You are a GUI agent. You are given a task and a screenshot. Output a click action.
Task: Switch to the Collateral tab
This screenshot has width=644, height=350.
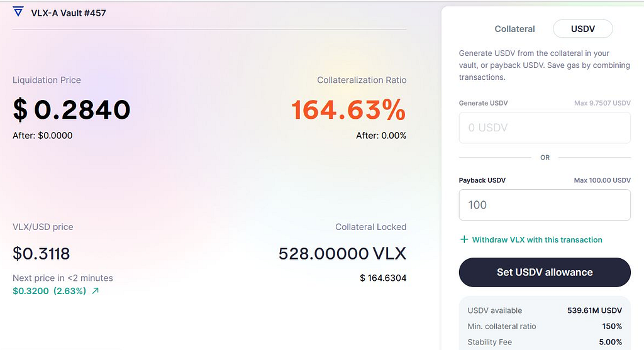click(514, 29)
